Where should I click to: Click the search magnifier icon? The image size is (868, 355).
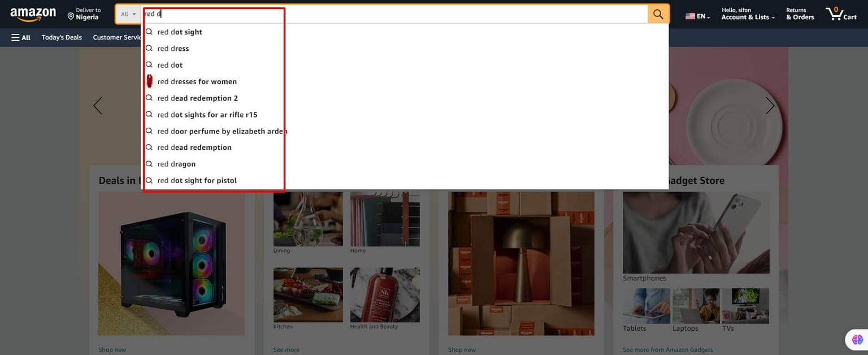point(657,14)
